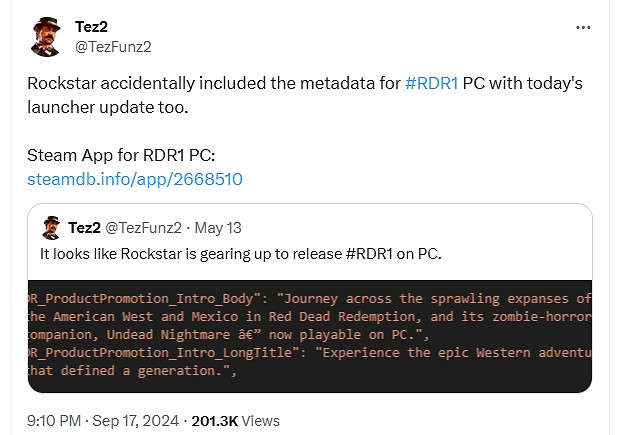Image resolution: width=617 pixels, height=435 pixels.
Task: Open the 9:10 PM Sep 17, 2024 timestamp
Action: click(91, 421)
